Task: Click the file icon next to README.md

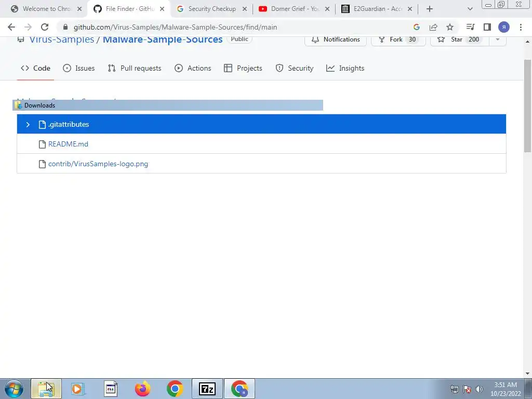Action: coord(42,144)
